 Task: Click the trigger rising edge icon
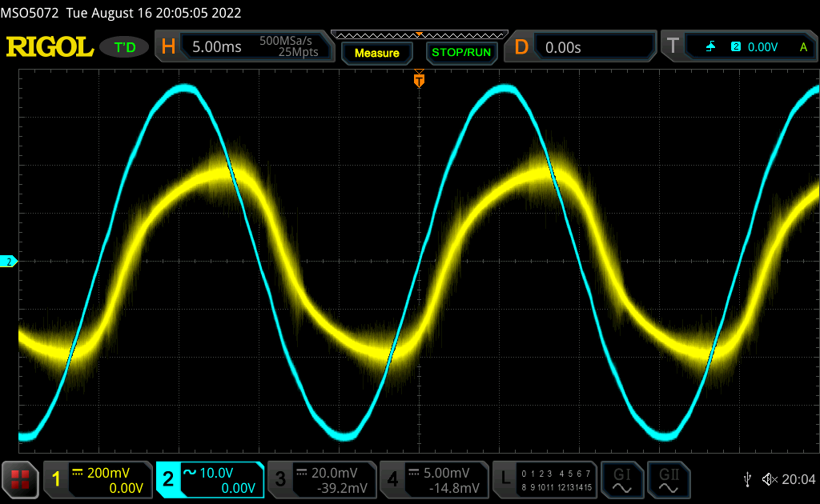(711, 47)
